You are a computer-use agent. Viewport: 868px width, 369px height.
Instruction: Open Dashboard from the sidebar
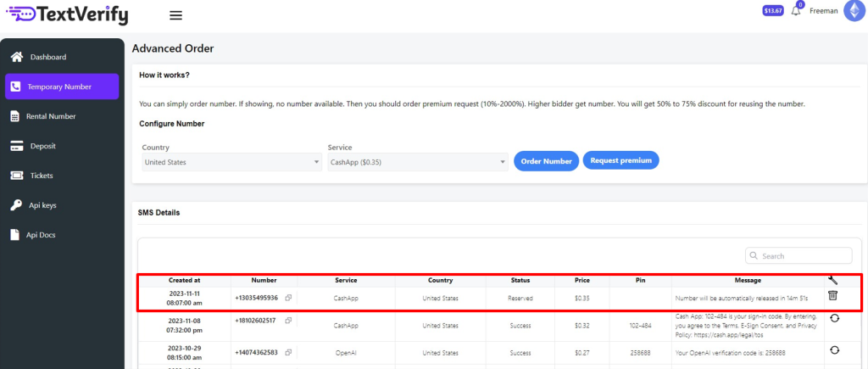click(x=47, y=57)
